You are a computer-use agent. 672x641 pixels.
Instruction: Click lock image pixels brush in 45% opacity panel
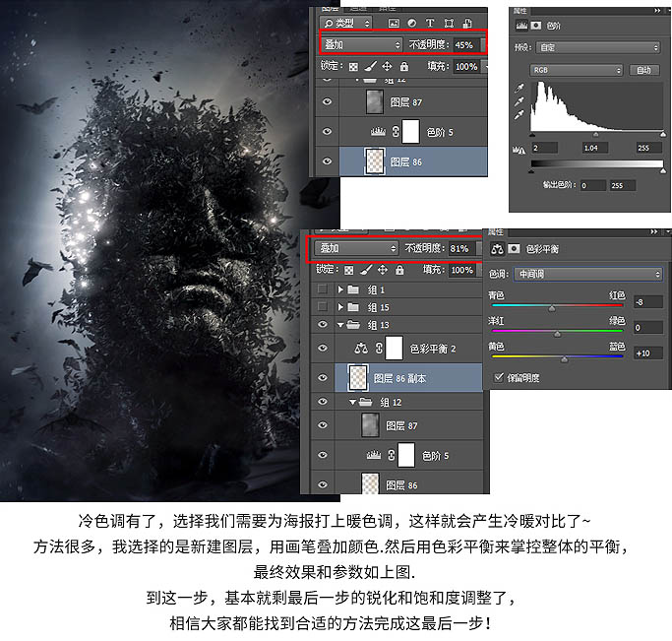(x=370, y=66)
